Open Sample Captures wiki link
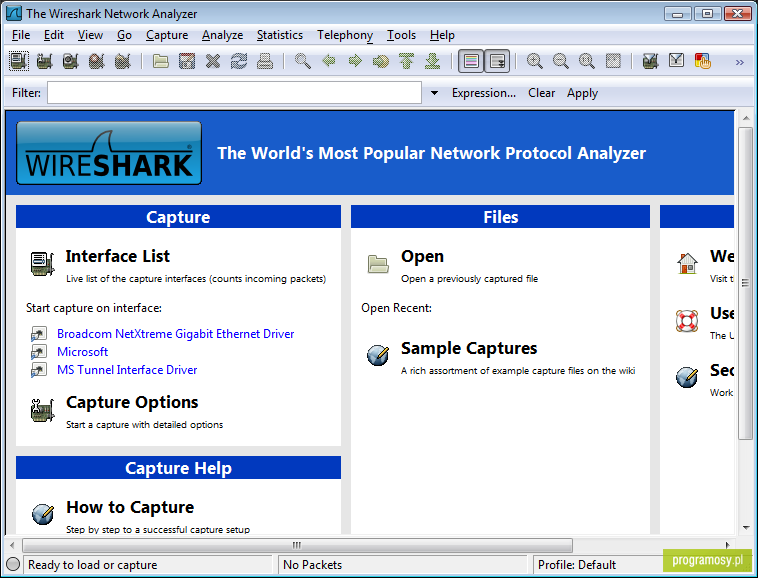The image size is (758, 578). 469,348
